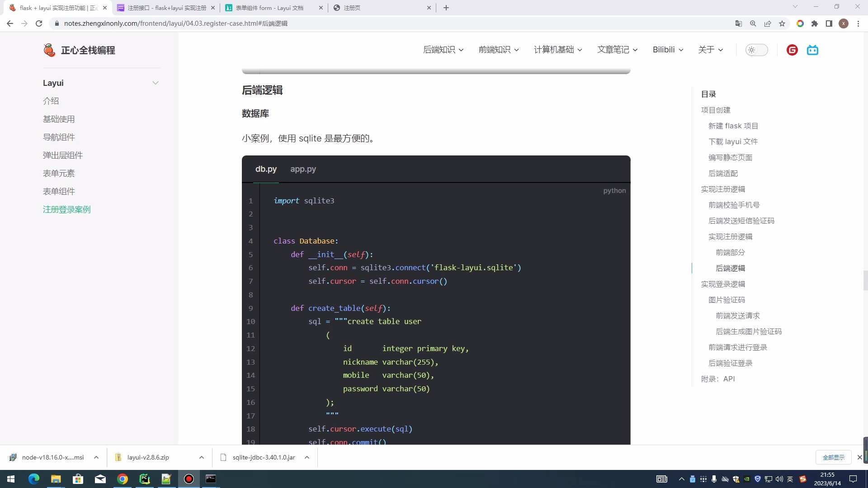Open PyCharm from the taskbar
The height and width of the screenshot is (488, 868).
145,479
